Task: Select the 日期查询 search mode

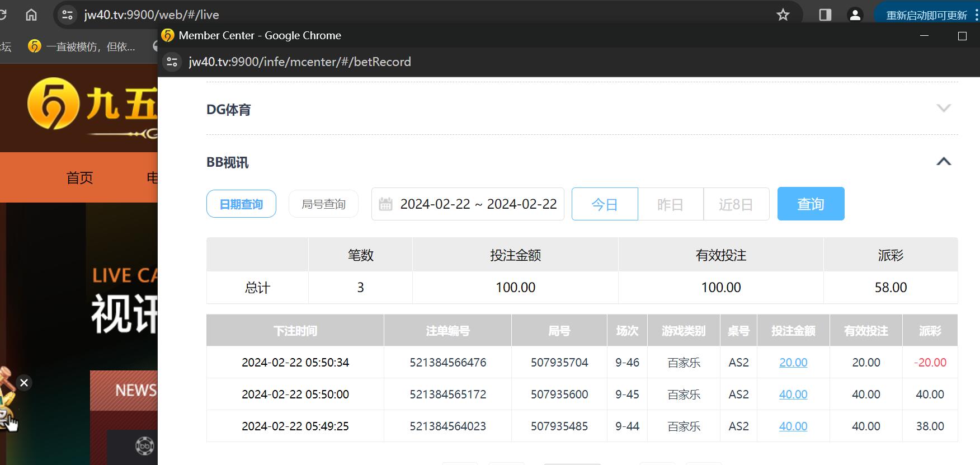Action: click(241, 204)
